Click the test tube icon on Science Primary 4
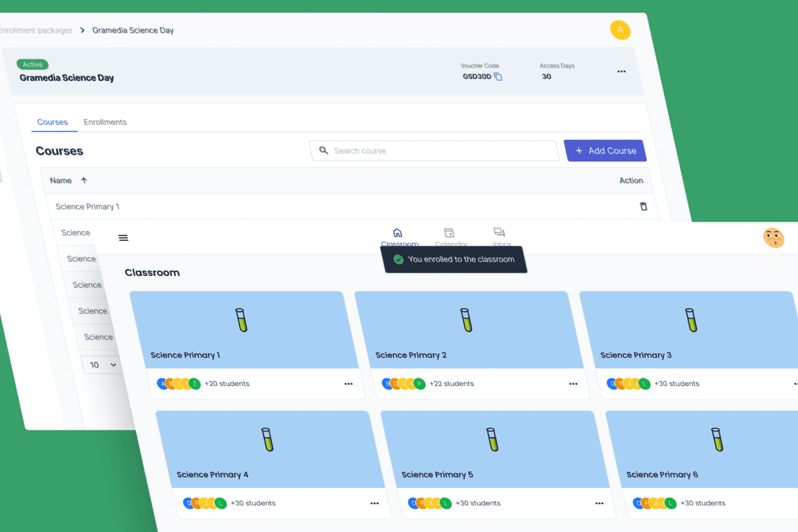798x532 pixels. pyautogui.click(x=267, y=439)
